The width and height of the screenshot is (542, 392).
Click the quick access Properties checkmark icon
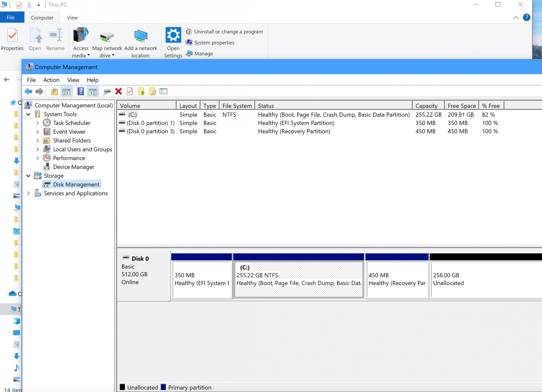coord(19,5)
